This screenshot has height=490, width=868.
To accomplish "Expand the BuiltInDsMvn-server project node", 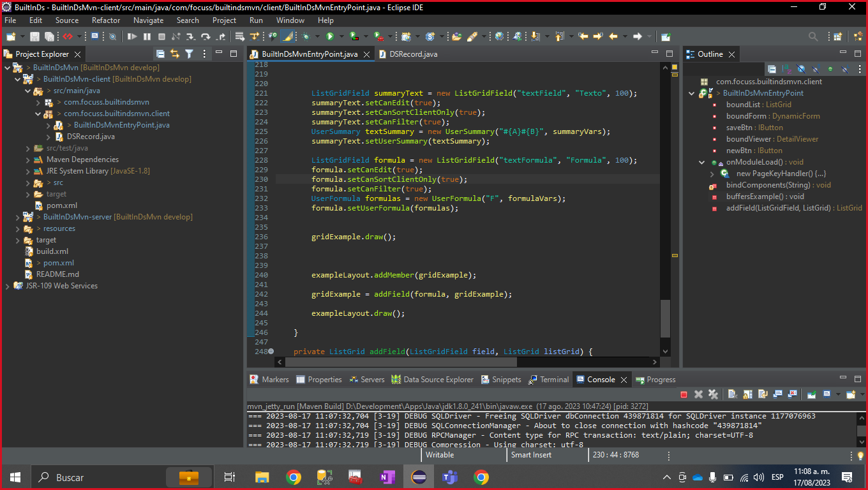I will [18, 217].
